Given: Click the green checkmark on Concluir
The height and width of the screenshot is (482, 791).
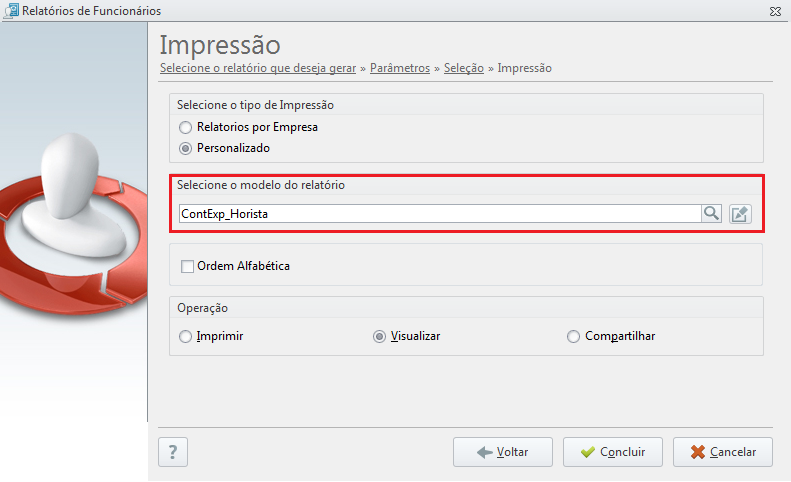Looking at the screenshot, I should 588,452.
